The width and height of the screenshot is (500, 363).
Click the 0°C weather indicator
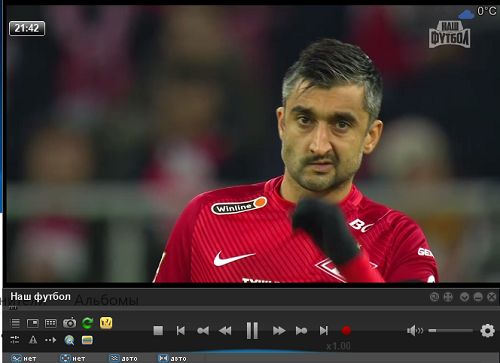pos(478,13)
